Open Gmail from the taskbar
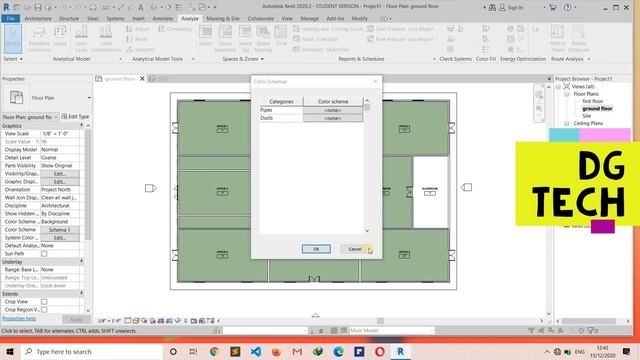The width and height of the screenshot is (640, 360). click(297, 351)
